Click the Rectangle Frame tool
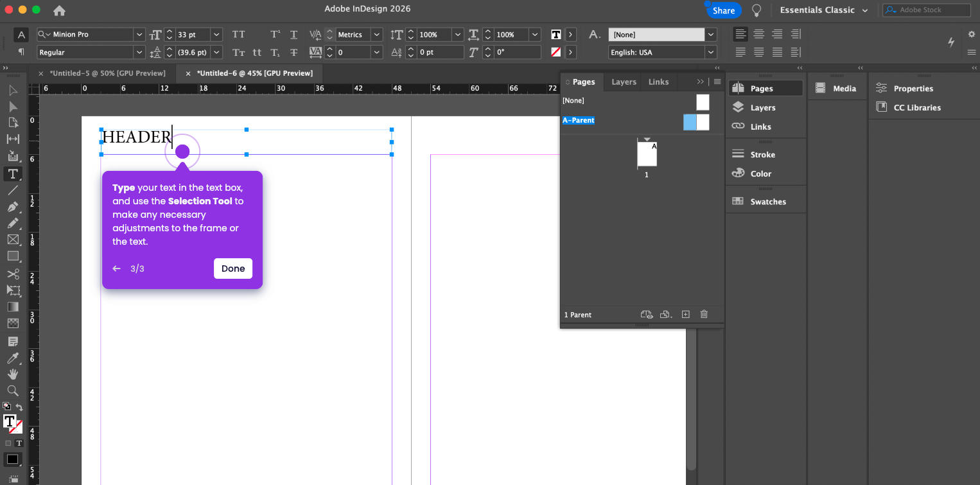980x485 pixels. click(13, 240)
